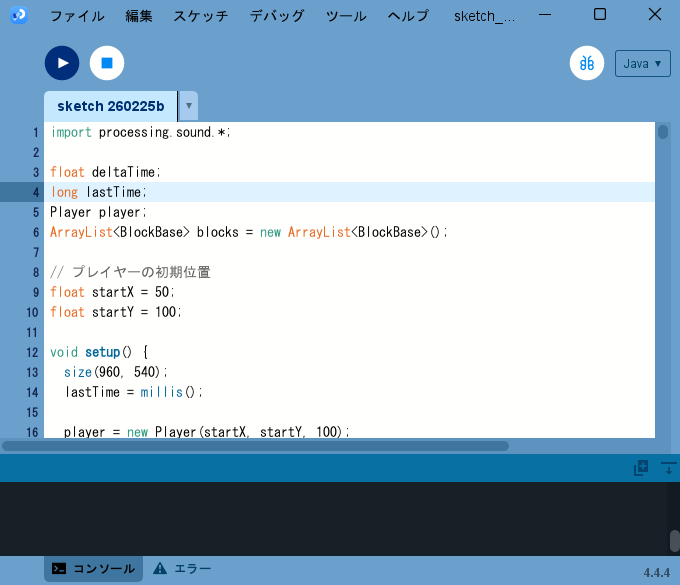Open the ファイル menu

click(x=77, y=16)
